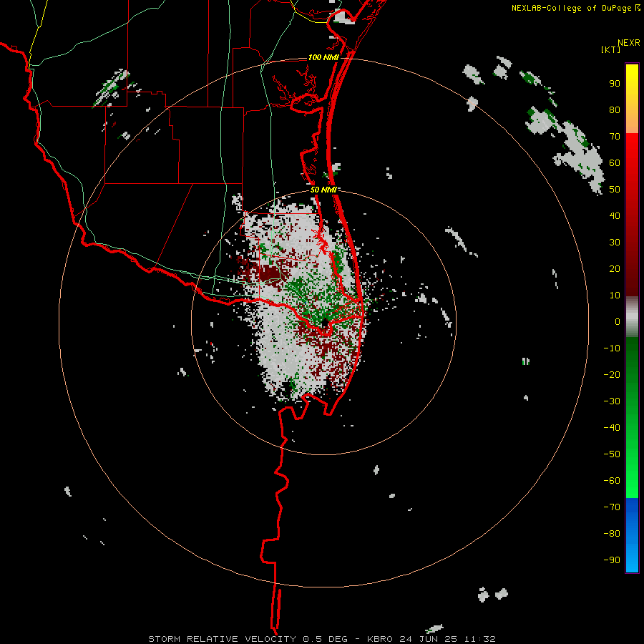Screen dimensions: 644x644
Task: Click the -90 value on velocity scale
Action: pos(612,560)
